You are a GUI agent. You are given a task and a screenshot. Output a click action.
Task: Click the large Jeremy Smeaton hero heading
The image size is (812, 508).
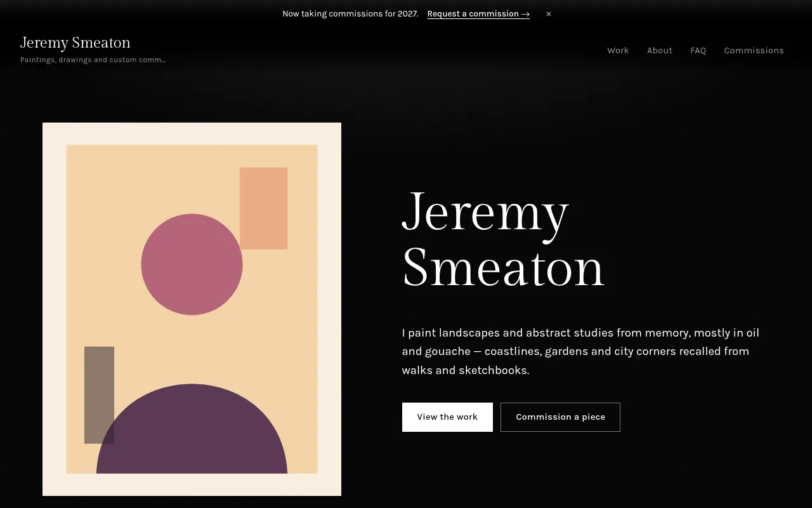504,239
